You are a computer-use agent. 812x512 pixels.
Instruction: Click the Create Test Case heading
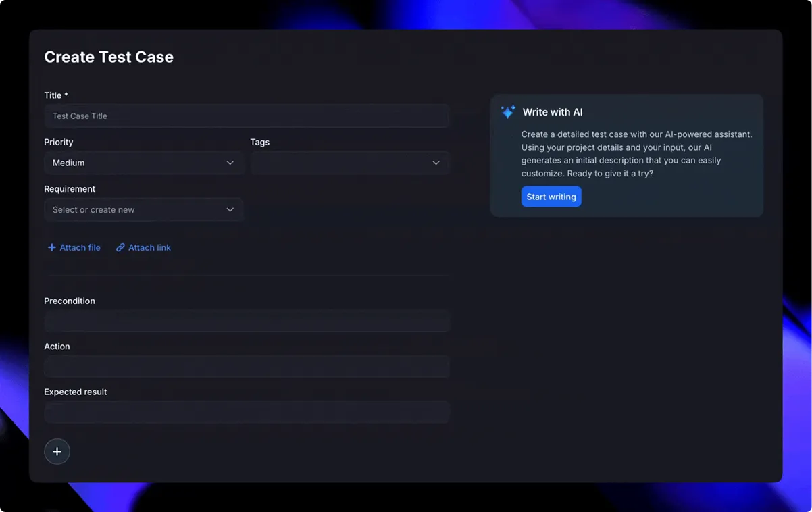click(x=109, y=57)
